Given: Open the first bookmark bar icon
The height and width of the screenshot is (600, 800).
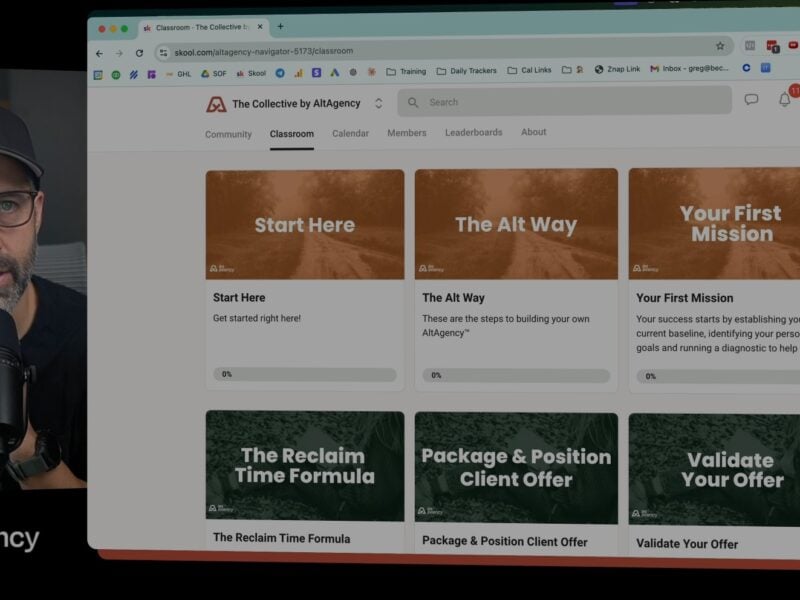Looking at the screenshot, I should pyautogui.click(x=98, y=76).
